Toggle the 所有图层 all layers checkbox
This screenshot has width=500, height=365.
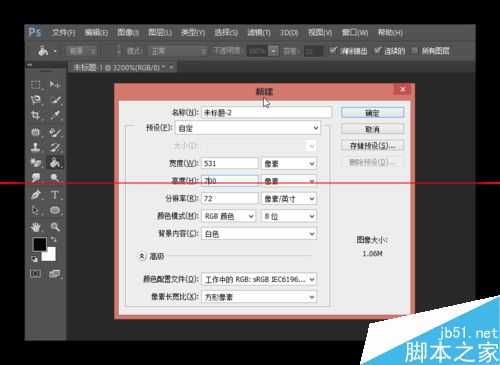[x=414, y=51]
